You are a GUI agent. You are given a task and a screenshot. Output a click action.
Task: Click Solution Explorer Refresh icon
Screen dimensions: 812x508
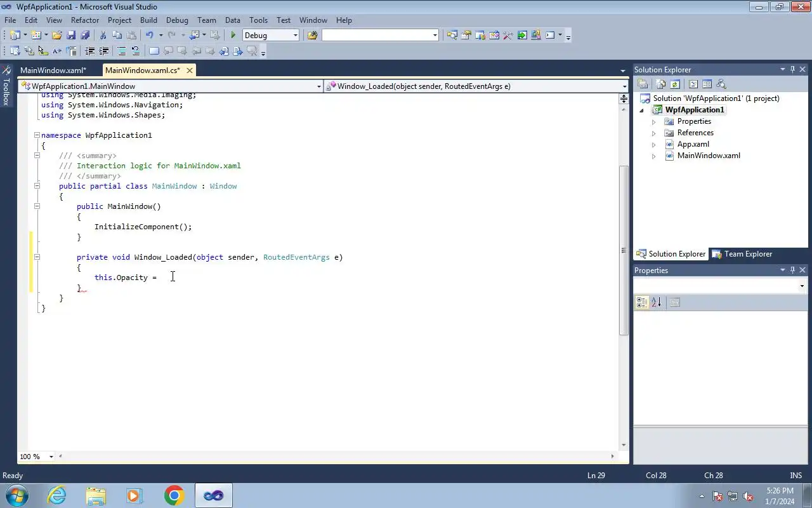point(675,84)
